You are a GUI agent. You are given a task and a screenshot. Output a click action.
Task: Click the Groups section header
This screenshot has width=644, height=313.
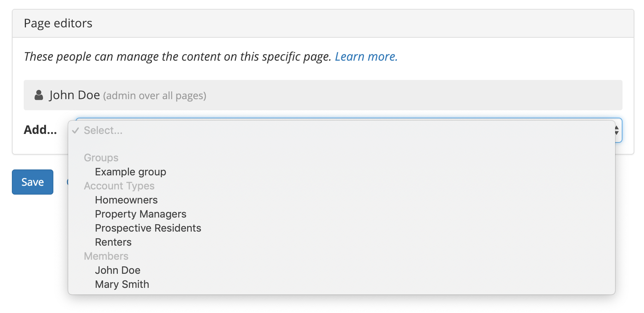(x=101, y=158)
